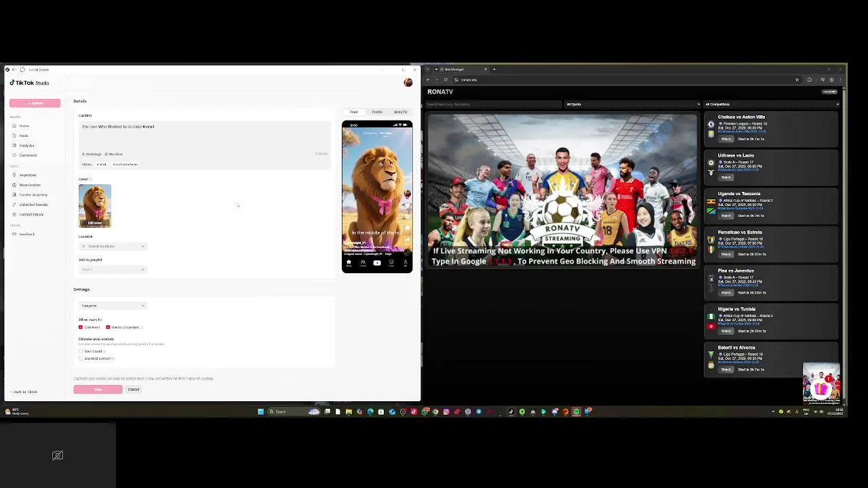The height and width of the screenshot is (488, 868).
Task: Edit the lion cover thumbnail
Action: 95,206
